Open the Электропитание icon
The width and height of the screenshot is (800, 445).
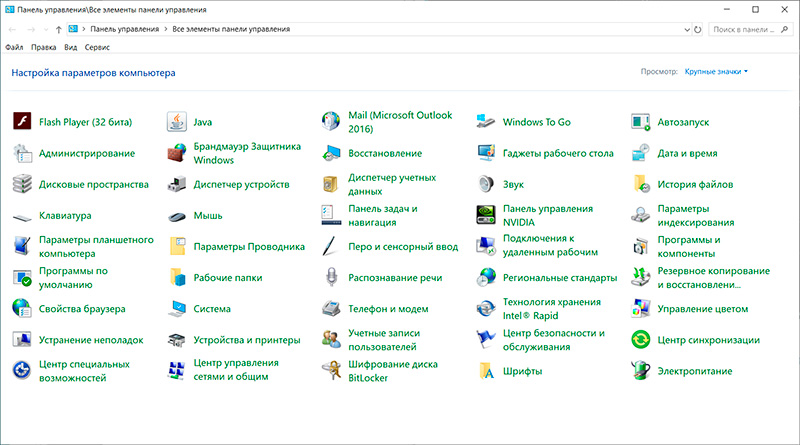[x=641, y=371]
